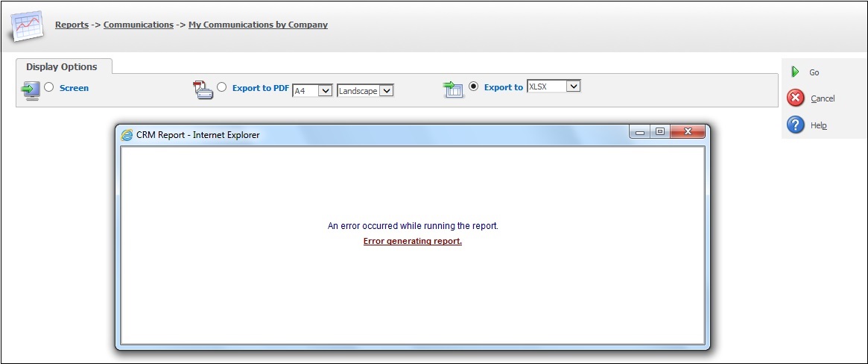Click the PDF printer icon

pyautogui.click(x=203, y=90)
